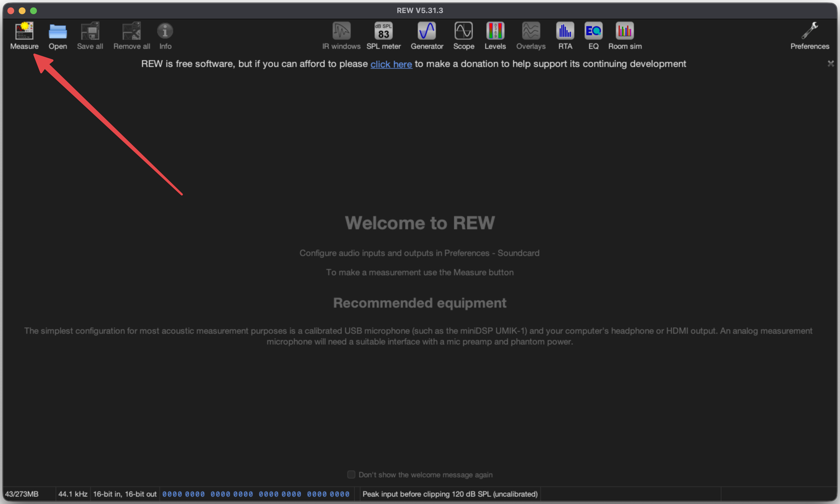Image resolution: width=840 pixels, height=504 pixels.
Task: Click the 44.1 kHz sample rate status
Action: tap(73, 494)
